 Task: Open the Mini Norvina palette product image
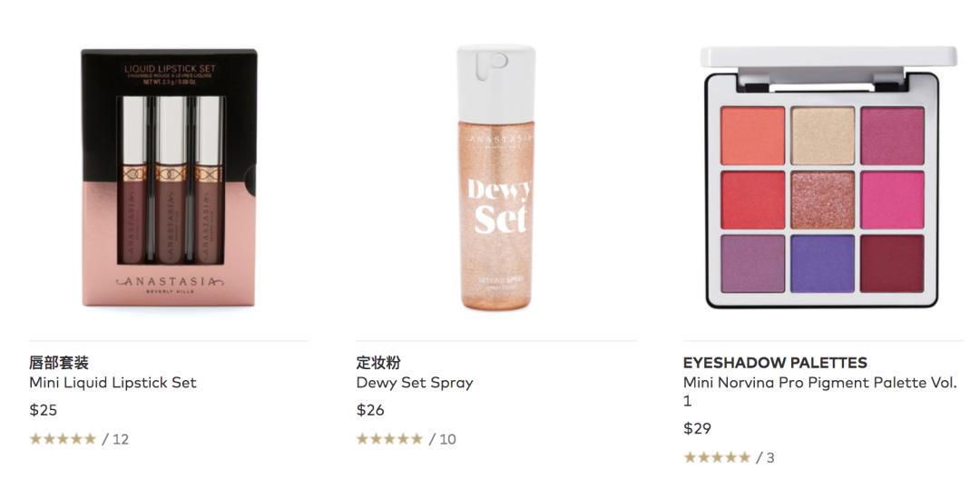coord(823,178)
